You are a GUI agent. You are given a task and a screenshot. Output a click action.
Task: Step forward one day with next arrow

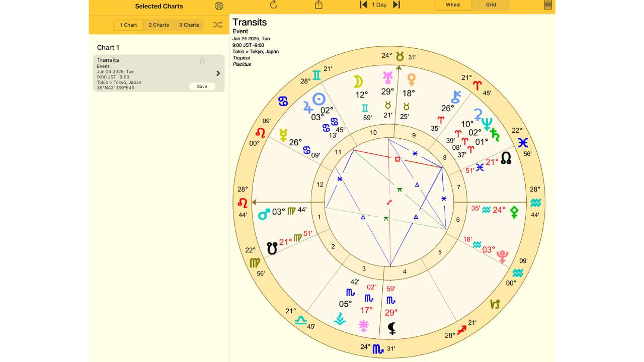[396, 5]
